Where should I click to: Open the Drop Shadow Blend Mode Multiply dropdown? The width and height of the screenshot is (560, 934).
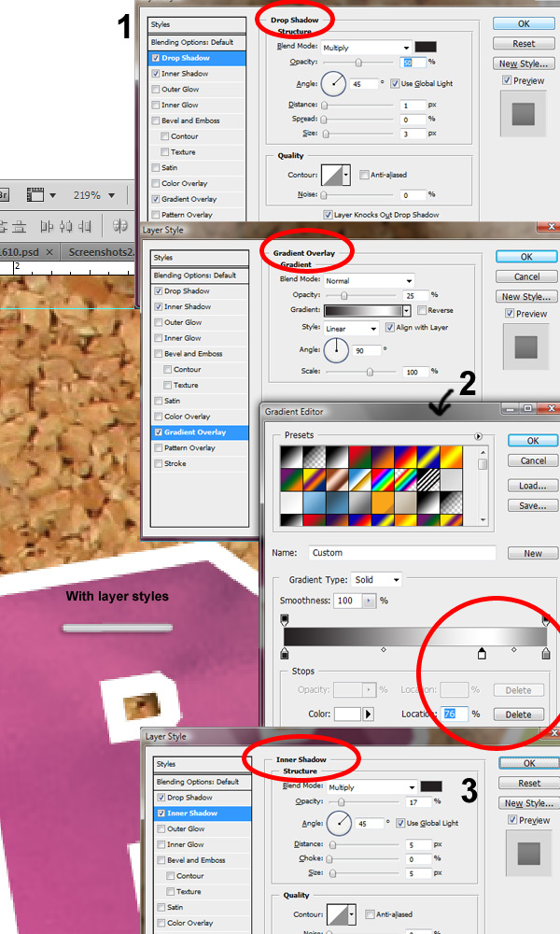pos(366,48)
